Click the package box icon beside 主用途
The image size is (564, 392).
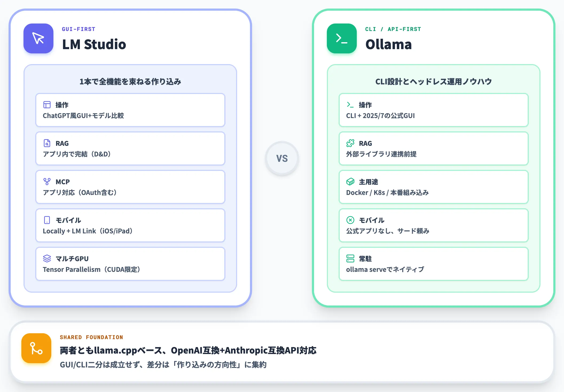pos(350,182)
